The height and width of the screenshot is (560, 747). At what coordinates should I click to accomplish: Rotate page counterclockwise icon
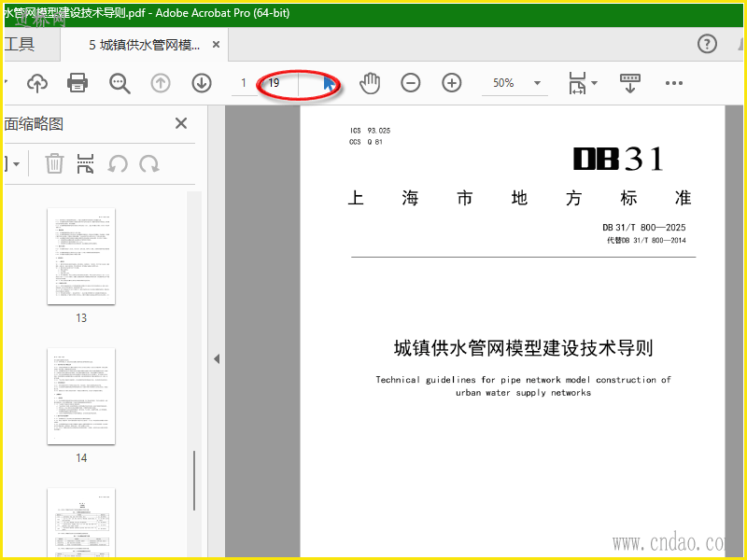tap(118, 164)
